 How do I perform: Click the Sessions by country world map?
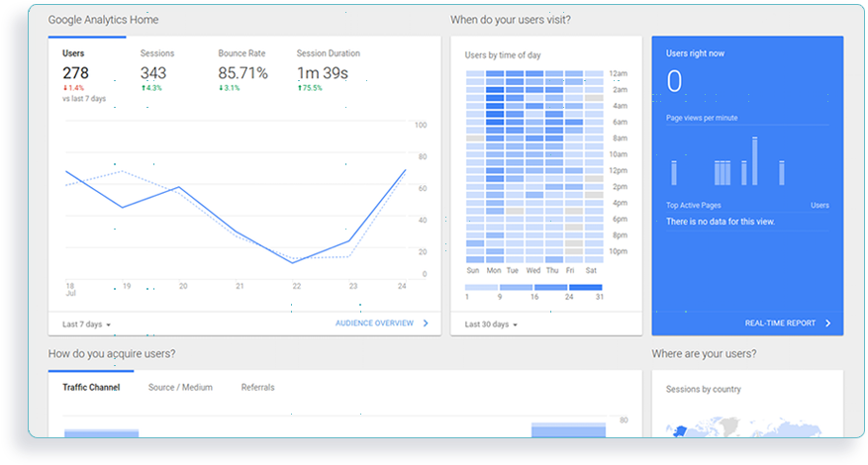click(x=703, y=430)
